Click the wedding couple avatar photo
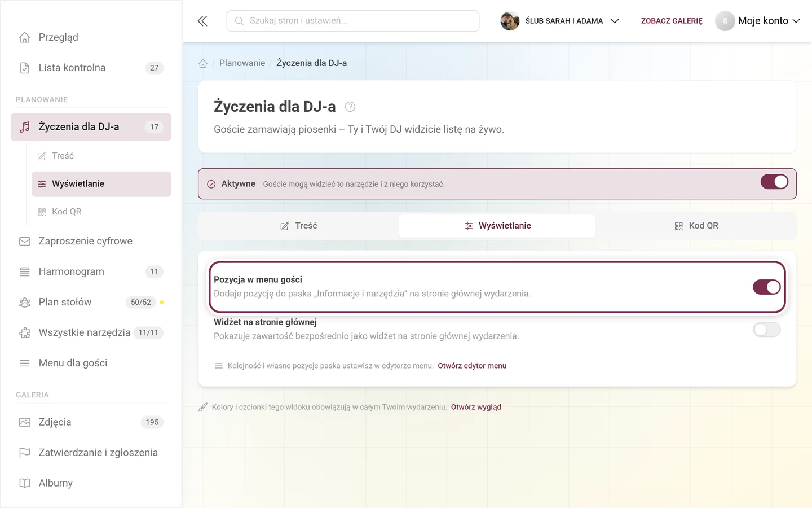812x508 pixels. click(x=510, y=21)
